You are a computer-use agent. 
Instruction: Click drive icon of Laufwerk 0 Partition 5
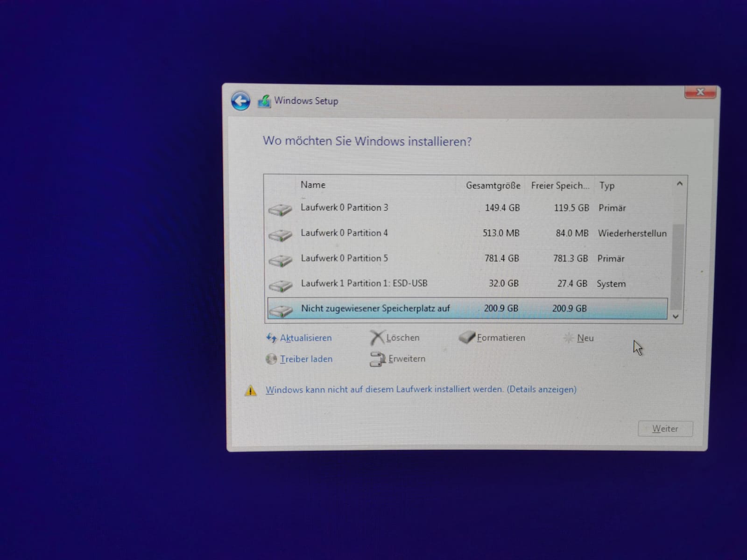click(280, 260)
